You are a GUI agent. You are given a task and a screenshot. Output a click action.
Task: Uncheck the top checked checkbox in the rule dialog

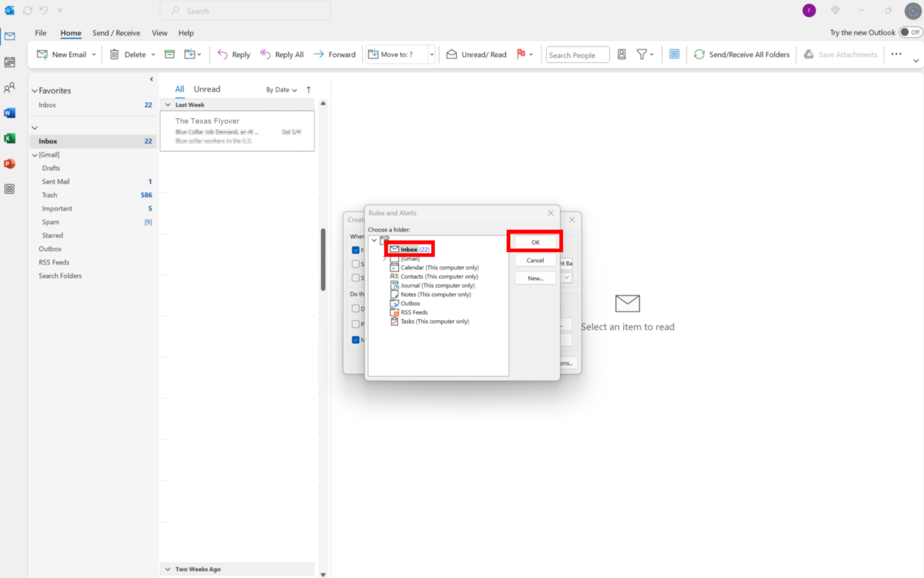(x=356, y=250)
